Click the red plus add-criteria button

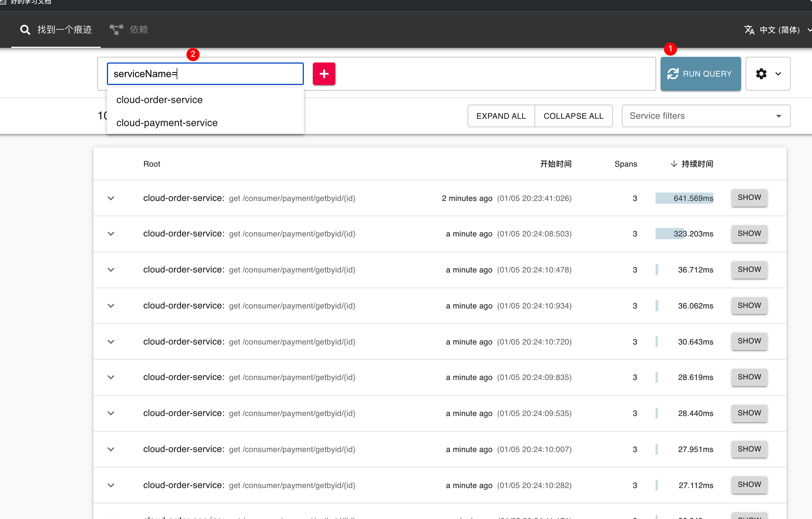coord(324,73)
